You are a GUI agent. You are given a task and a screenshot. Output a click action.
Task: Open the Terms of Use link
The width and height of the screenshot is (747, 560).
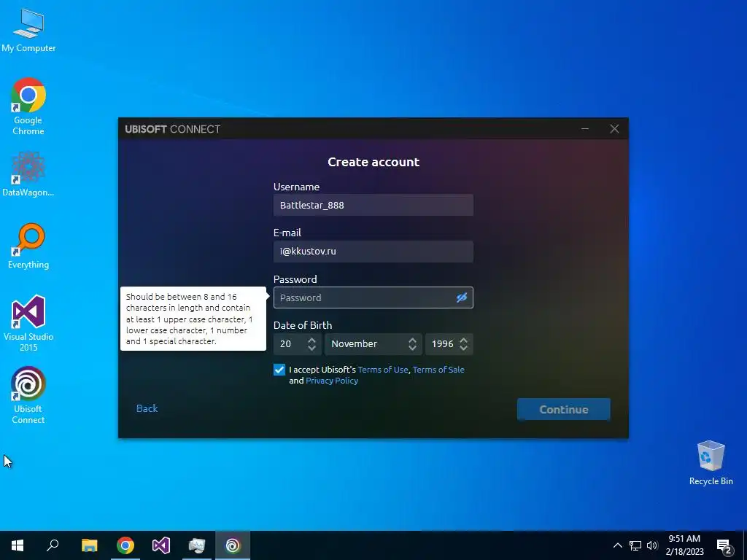tap(382, 370)
